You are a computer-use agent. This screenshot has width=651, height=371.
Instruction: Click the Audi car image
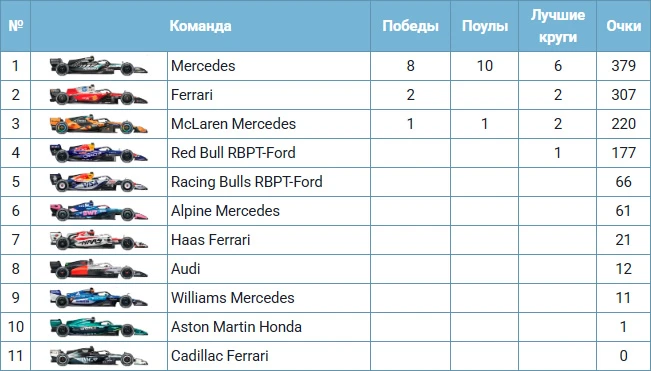(98, 269)
